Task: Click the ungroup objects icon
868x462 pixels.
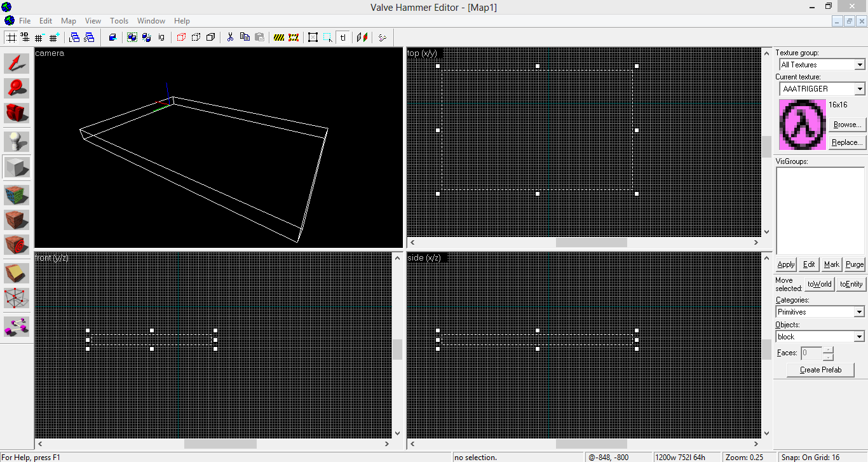Action: coord(147,37)
